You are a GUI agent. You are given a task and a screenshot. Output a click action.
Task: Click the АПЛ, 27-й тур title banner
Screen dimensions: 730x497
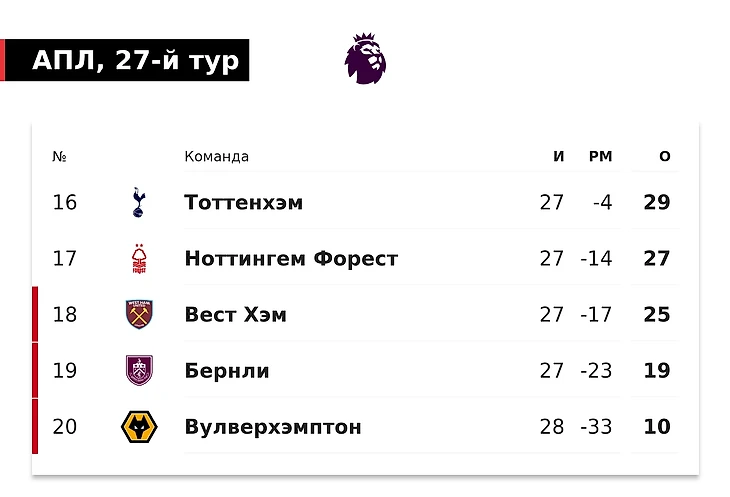point(125,60)
